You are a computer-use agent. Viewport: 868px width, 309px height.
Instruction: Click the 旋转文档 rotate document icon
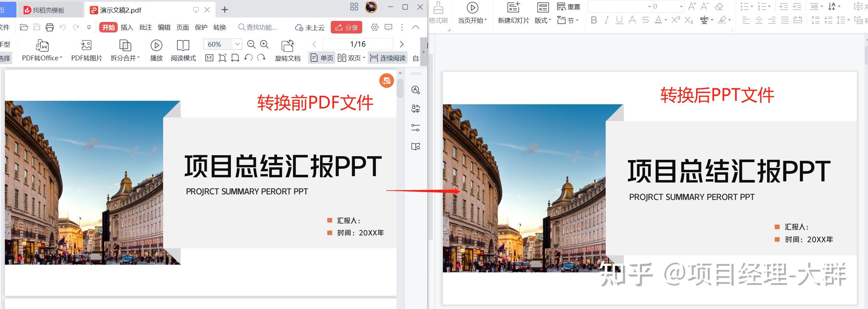coord(287,46)
